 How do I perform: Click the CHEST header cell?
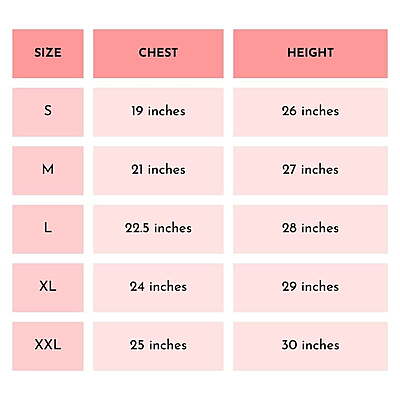pyautogui.click(x=158, y=54)
